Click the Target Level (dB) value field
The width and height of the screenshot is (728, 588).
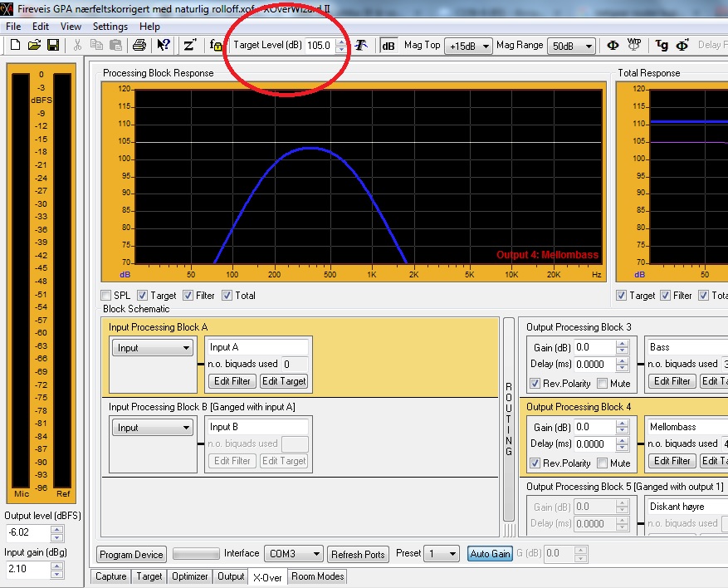[320, 46]
